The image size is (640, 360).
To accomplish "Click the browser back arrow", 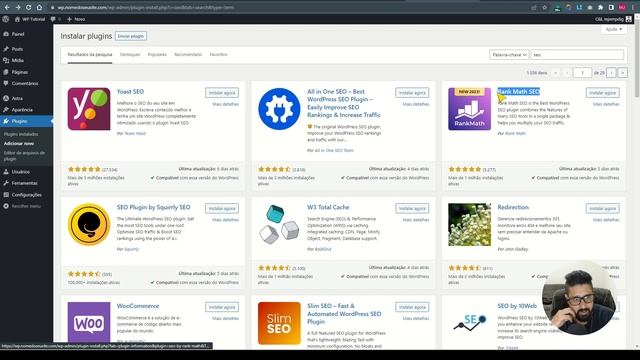I will click(7, 7).
